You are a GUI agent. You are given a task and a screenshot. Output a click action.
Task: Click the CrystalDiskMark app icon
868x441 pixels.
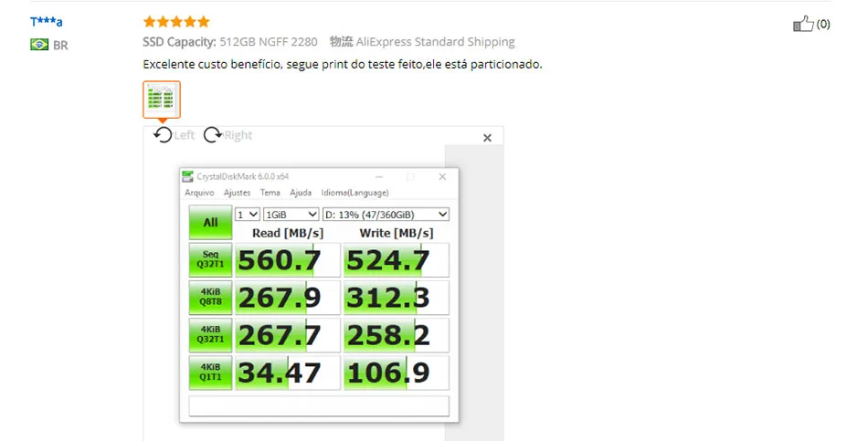pos(188,176)
